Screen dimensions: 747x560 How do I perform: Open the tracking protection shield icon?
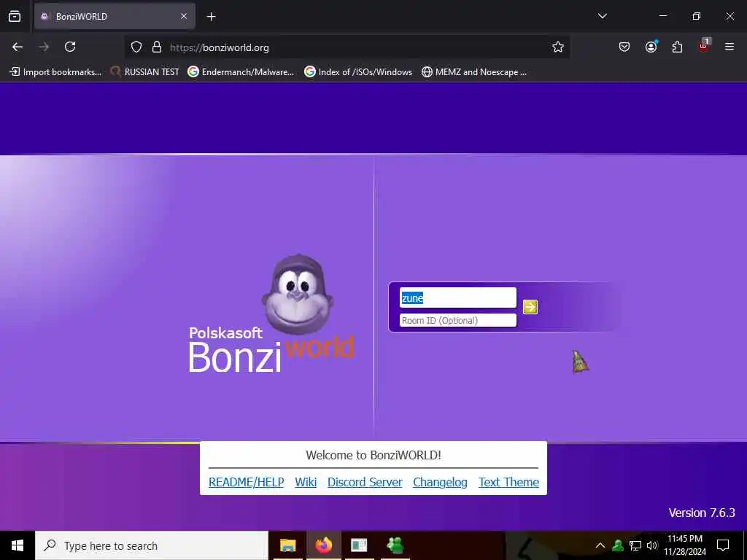pos(136,47)
